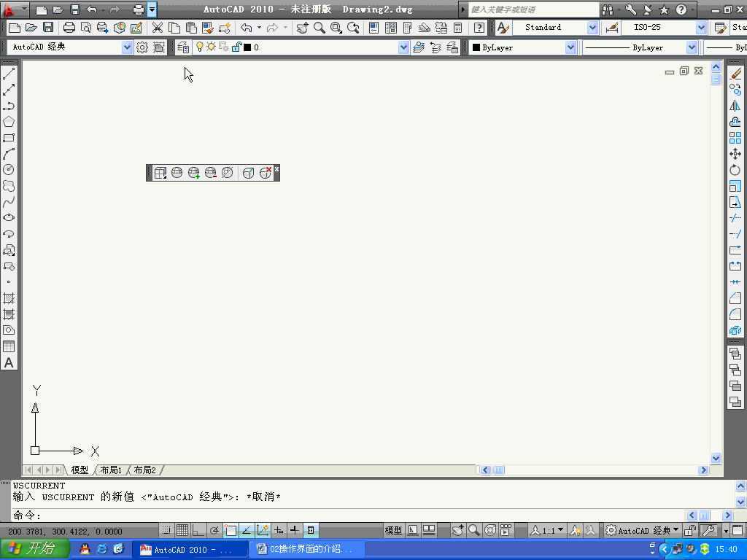Select the Ellipse draw tool
Screen dimensions: 747x560
coord(9,218)
